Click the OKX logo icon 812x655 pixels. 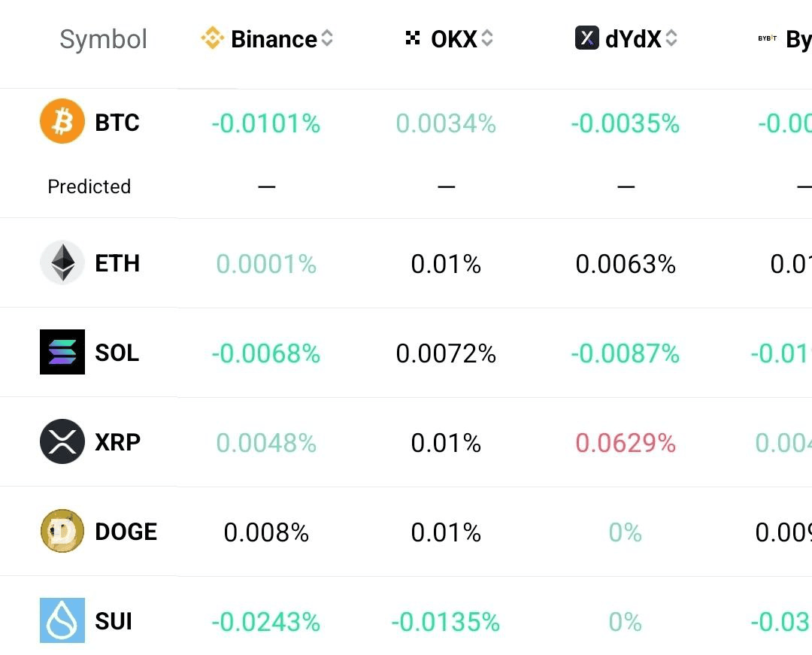click(x=413, y=38)
